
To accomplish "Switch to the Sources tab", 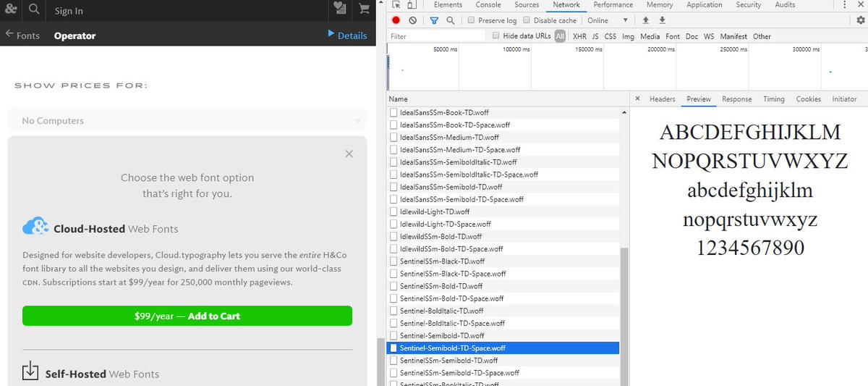I will tap(527, 4).
